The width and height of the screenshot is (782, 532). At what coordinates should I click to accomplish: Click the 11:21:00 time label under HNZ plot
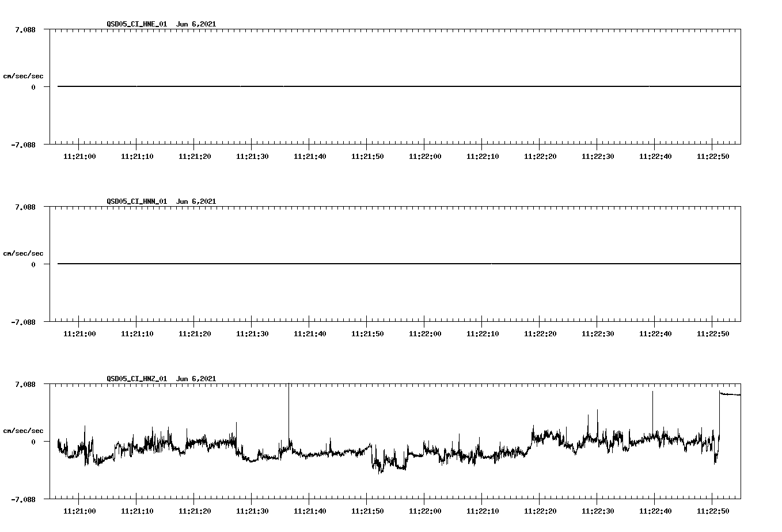click(x=79, y=511)
